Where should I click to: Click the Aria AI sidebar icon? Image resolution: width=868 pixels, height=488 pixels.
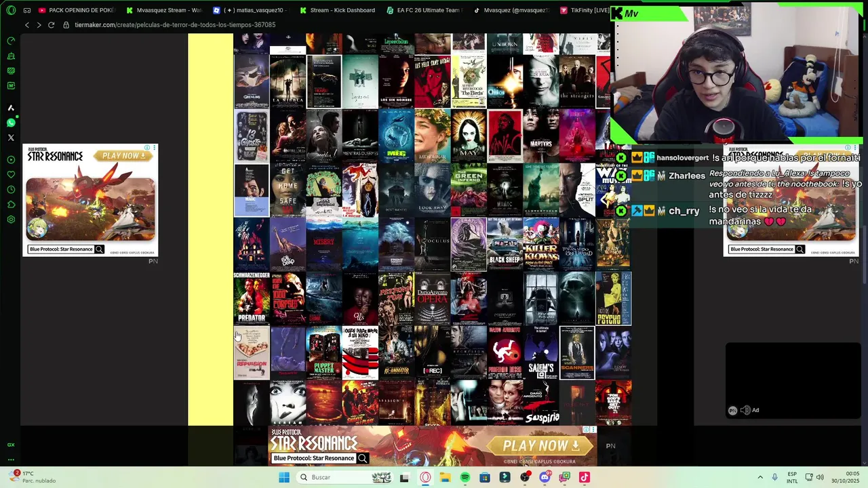pyautogui.click(x=11, y=108)
